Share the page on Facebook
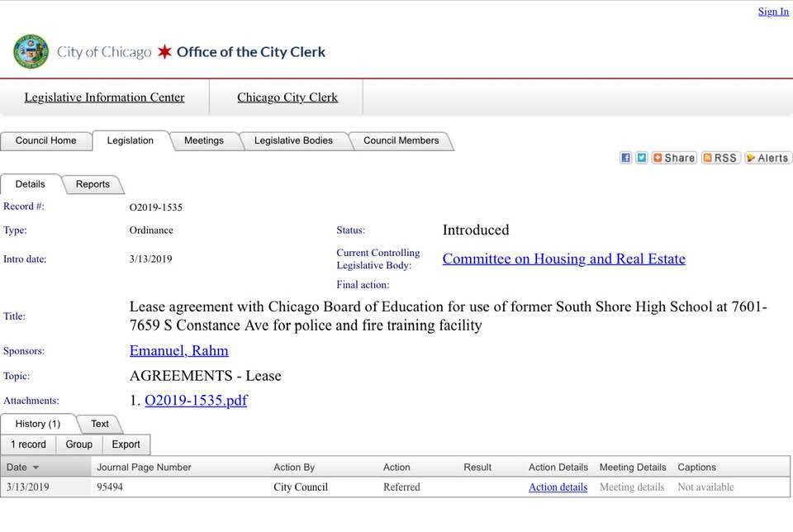Viewport: 793px width, 532px height. (625, 158)
